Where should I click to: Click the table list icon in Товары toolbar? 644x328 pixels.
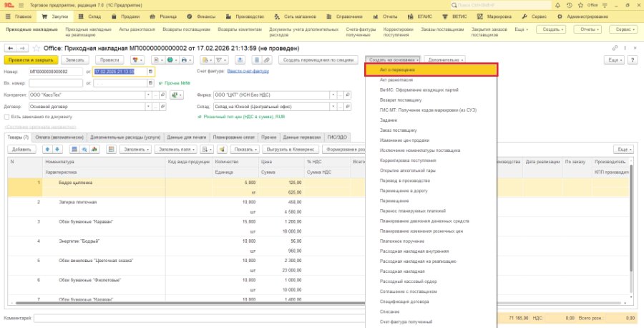tap(74, 150)
